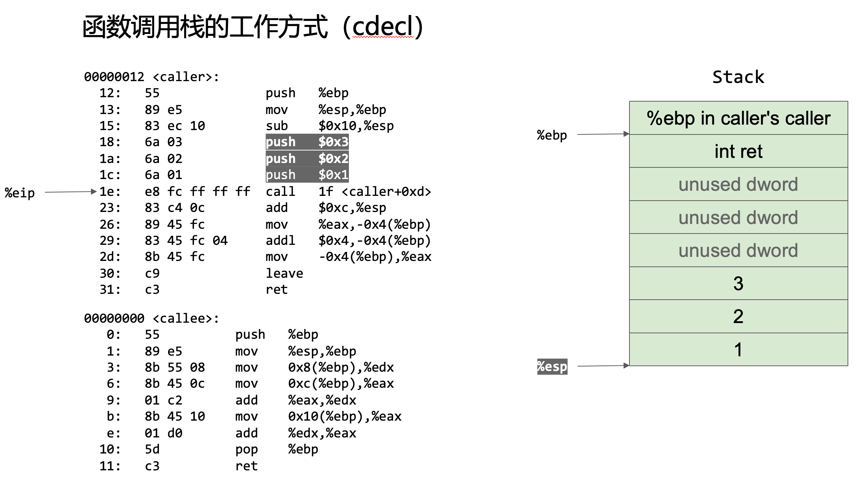
Task: Click 'mov 0x10(%ebp),%eax' at address b
Action: (318, 416)
